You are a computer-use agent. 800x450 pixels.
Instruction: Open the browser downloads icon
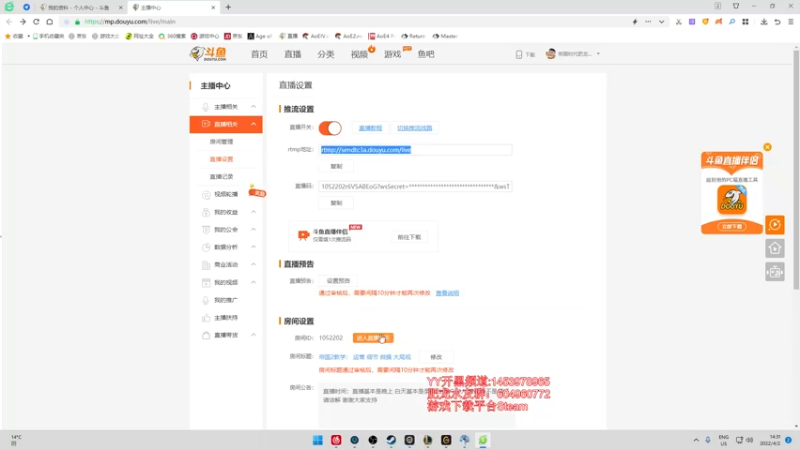click(763, 22)
